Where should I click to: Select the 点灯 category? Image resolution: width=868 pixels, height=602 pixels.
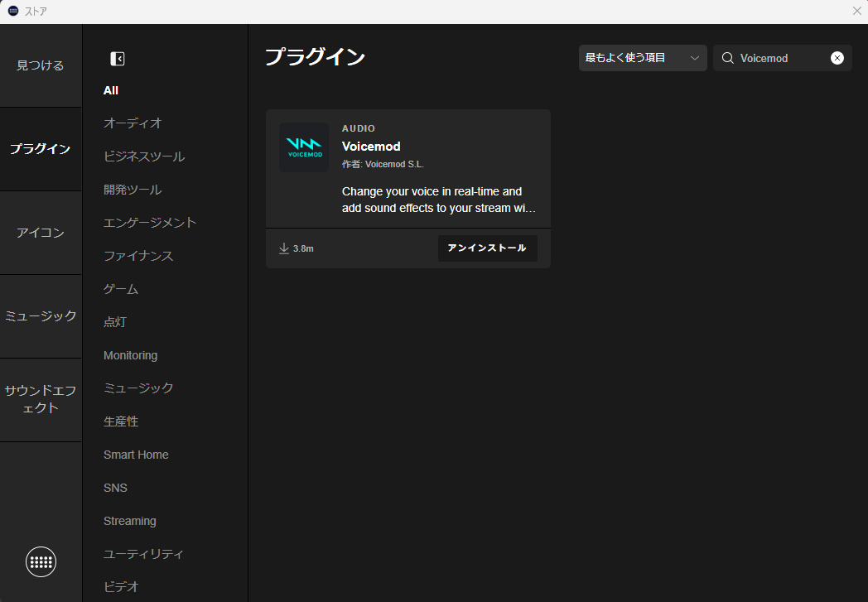pyautogui.click(x=115, y=322)
